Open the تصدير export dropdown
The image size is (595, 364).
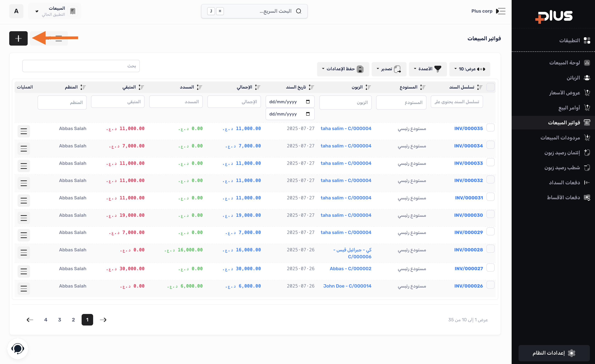(389, 69)
